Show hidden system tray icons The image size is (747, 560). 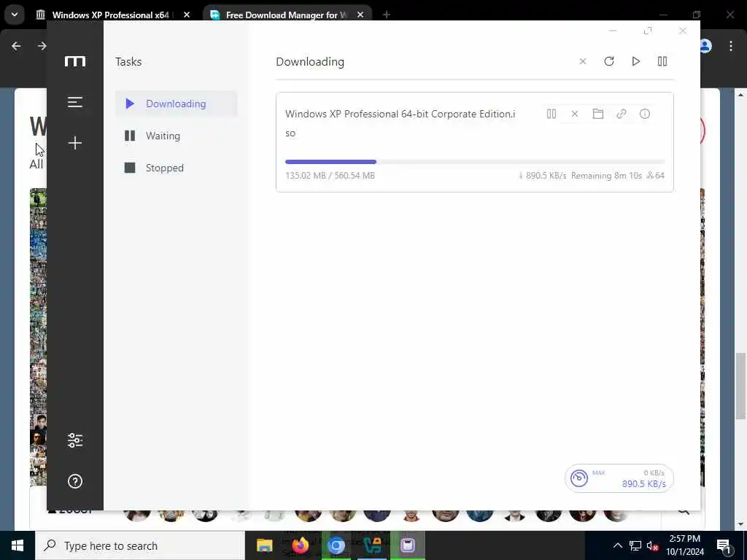pos(617,545)
